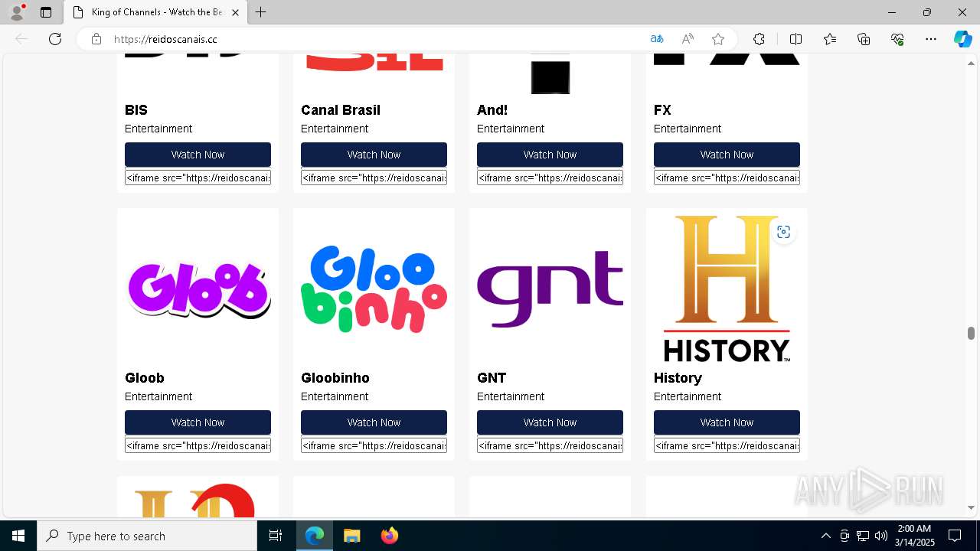Click the scrollbar down arrow
Screen dimensions: 980x551
coord(971,507)
